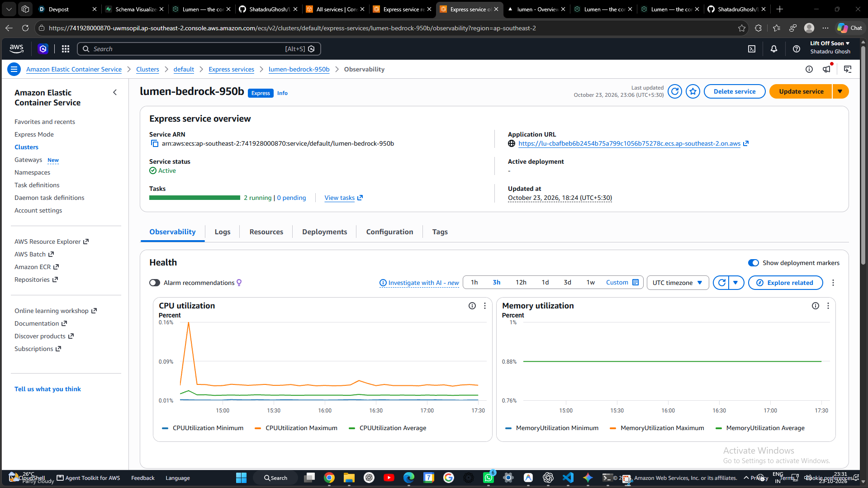Copy the Service ARN
The width and height of the screenshot is (868, 488).
tap(154, 143)
